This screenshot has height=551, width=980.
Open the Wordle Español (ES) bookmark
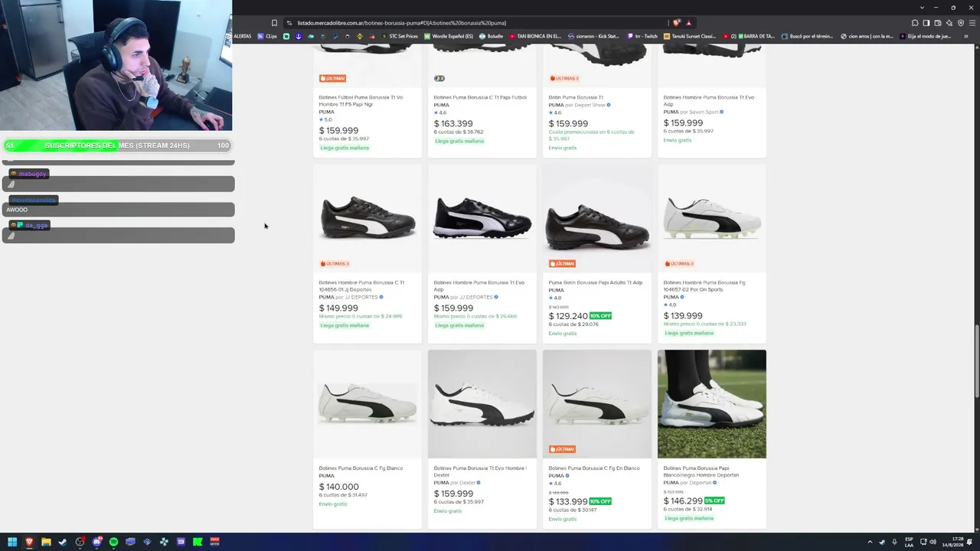click(x=449, y=36)
